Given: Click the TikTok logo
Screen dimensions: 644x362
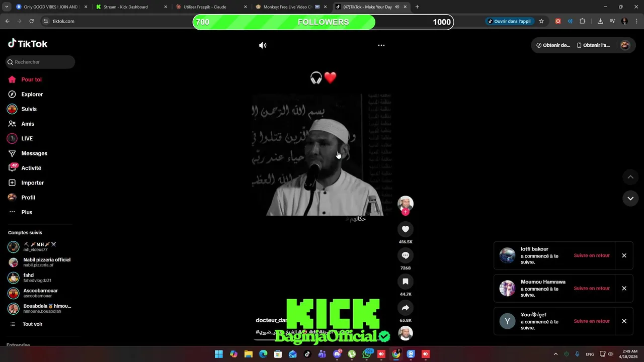Looking at the screenshot, I should click(28, 44).
